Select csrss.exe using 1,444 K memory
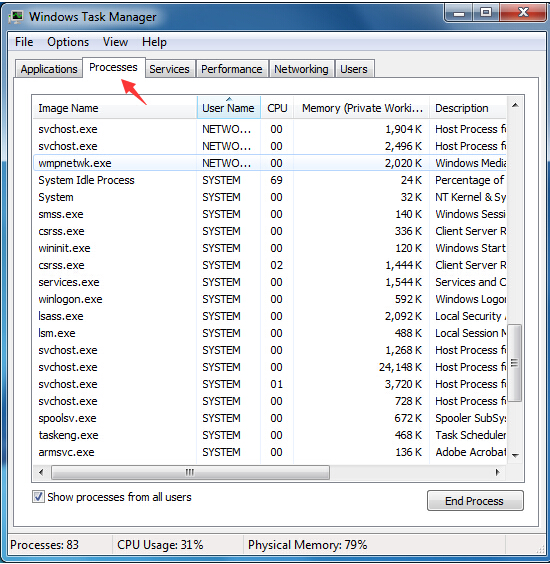 pos(270,265)
